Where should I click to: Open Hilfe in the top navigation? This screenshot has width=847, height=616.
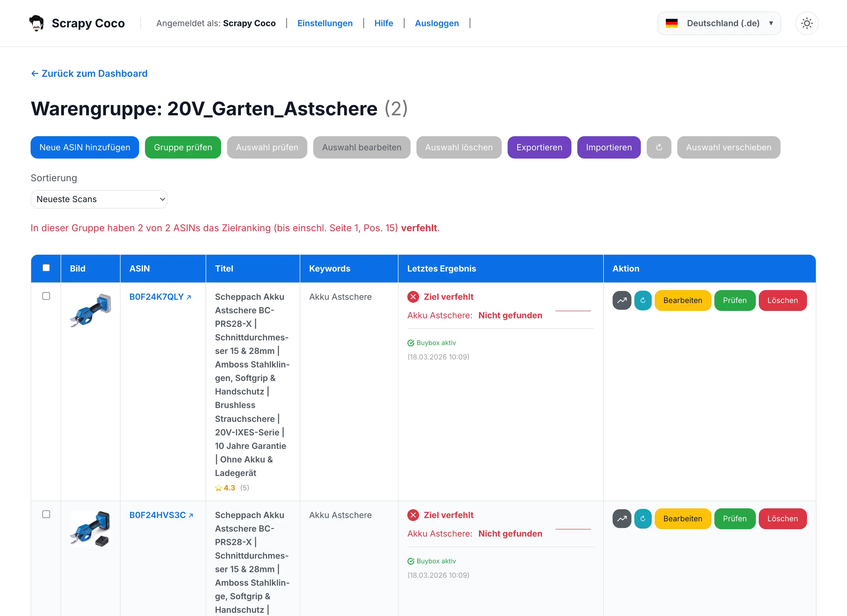click(384, 23)
